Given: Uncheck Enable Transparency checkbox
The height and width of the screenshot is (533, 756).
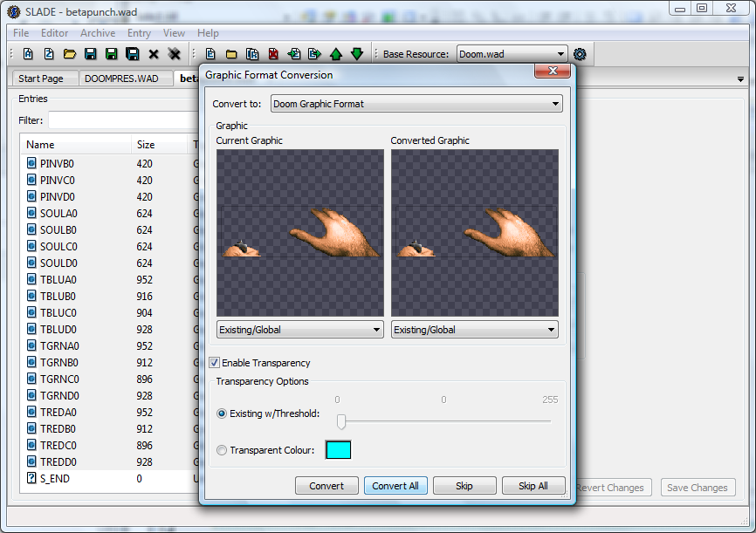Looking at the screenshot, I should (x=215, y=363).
